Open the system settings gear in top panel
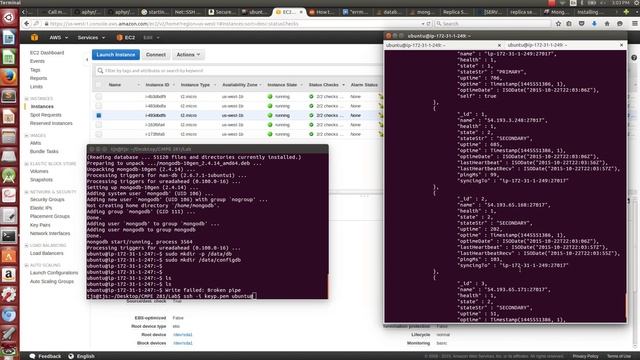 tap(636, 3)
